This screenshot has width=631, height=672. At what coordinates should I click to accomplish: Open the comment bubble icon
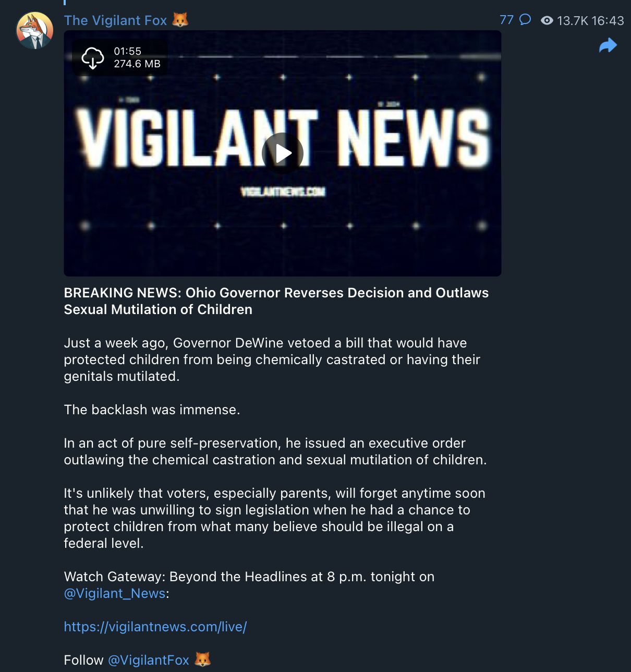(525, 20)
